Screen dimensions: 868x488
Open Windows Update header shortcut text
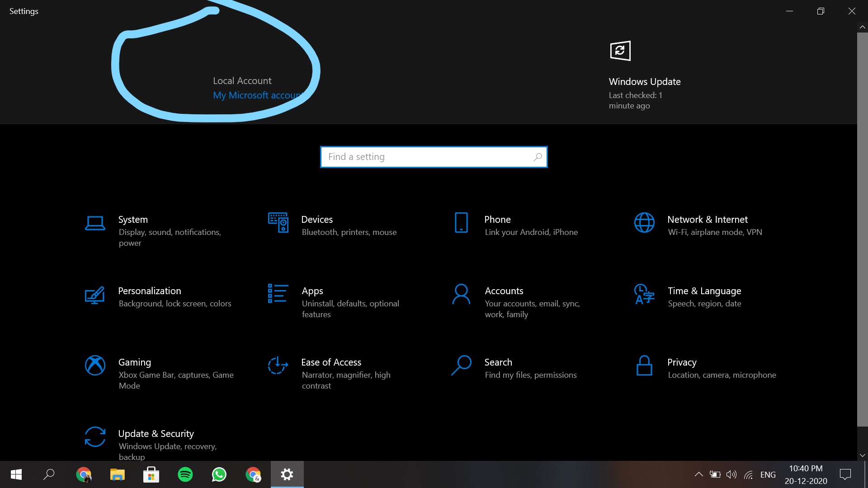tap(644, 82)
